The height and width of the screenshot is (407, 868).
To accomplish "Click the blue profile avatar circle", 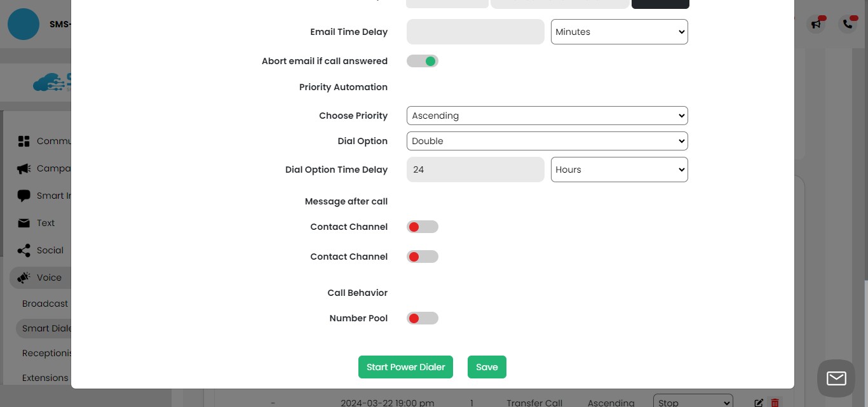I will point(24,24).
